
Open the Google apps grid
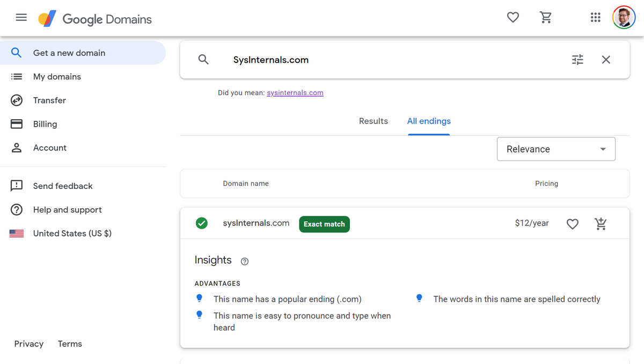click(595, 18)
